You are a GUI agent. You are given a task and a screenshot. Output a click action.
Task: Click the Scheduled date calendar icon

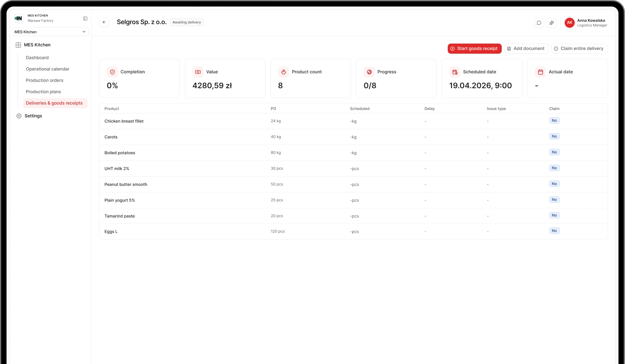click(x=455, y=72)
